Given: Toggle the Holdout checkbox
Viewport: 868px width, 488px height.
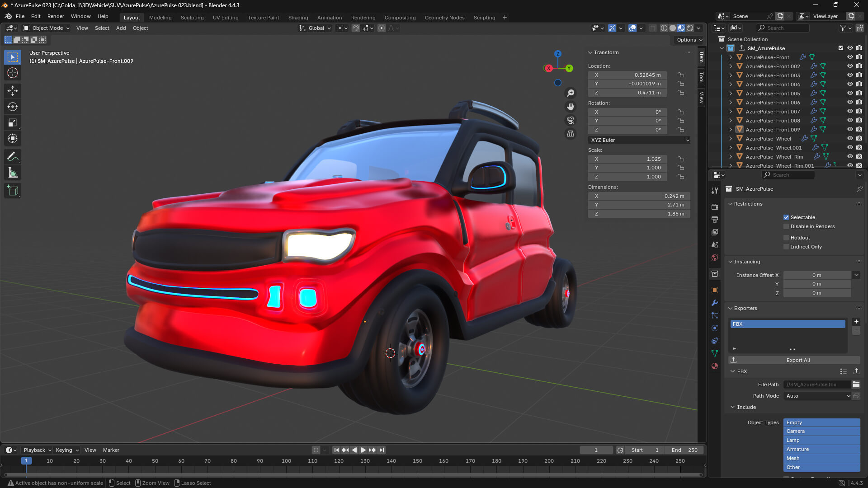Looking at the screenshot, I should (x=786, y=237).
